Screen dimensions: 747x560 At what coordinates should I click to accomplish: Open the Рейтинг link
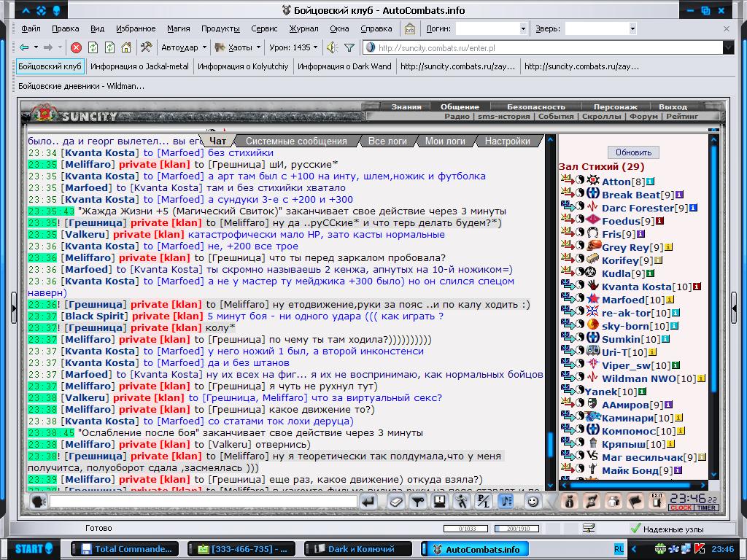point(682,116)
